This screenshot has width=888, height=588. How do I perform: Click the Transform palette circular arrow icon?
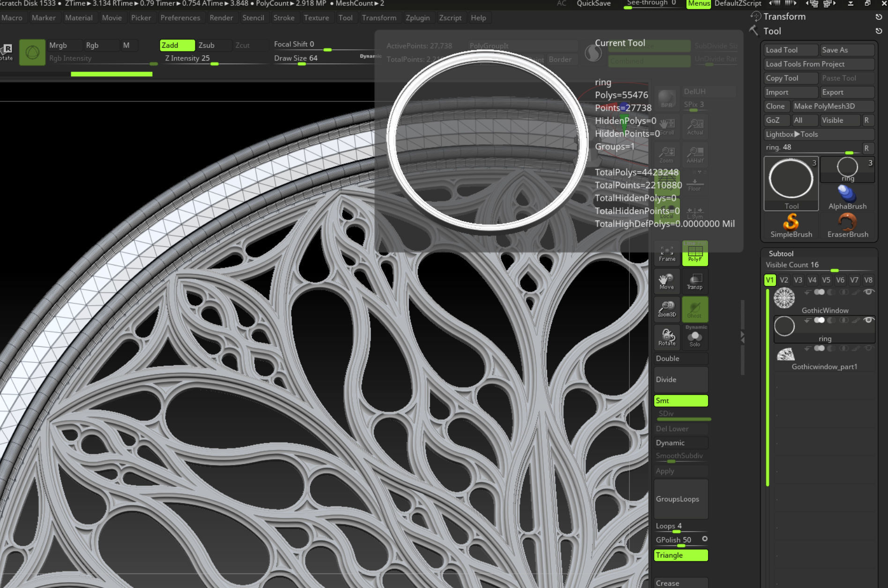[x=879, y=17]
